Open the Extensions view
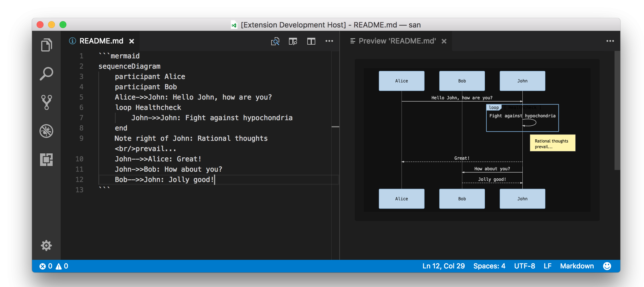 click(x=46, y=160)
